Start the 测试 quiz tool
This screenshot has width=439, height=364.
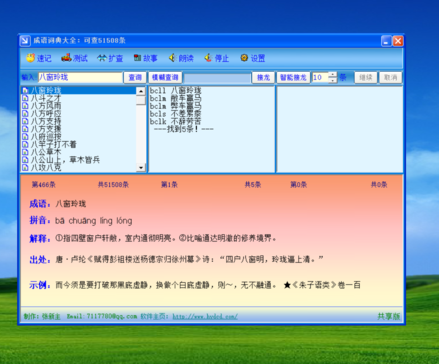(74, 58)
